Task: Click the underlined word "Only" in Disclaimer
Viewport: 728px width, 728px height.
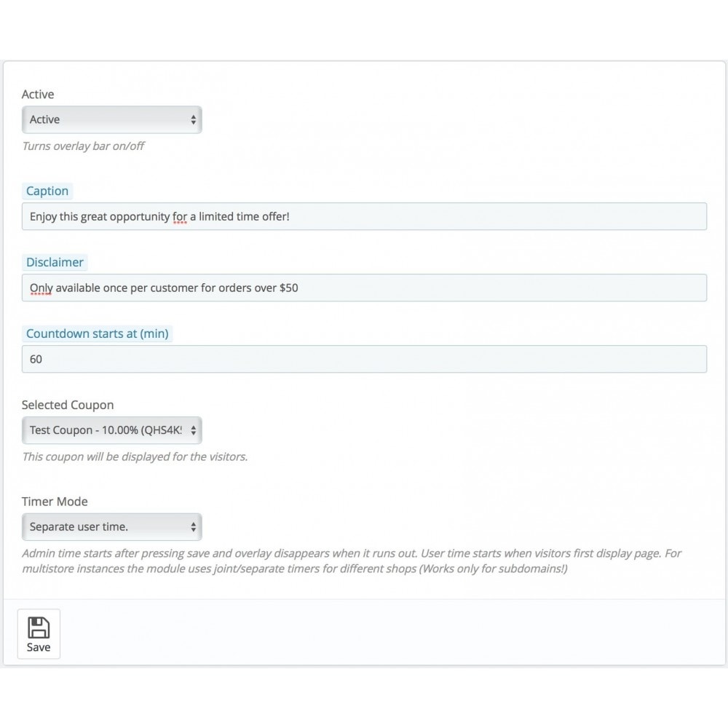Action: tap(41, 288)
